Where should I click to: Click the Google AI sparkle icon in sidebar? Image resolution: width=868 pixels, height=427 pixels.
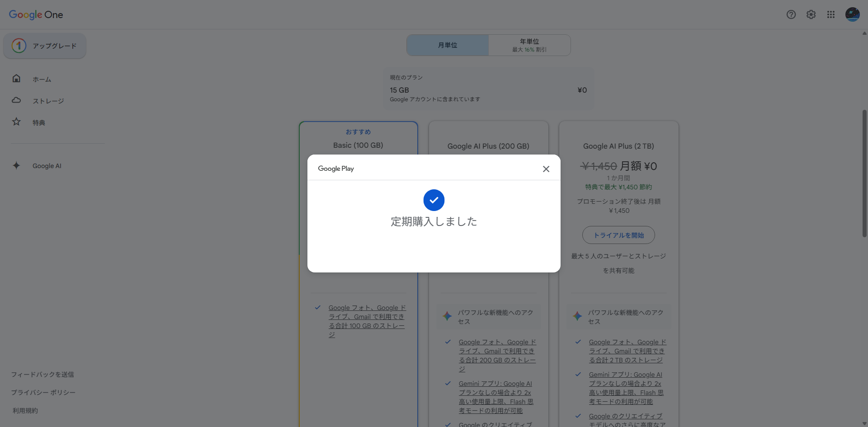coord(16,165)
